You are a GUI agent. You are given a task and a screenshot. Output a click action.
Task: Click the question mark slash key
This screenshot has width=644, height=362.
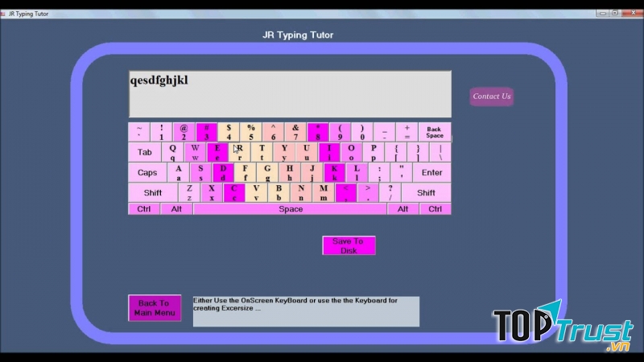[390, 193]
